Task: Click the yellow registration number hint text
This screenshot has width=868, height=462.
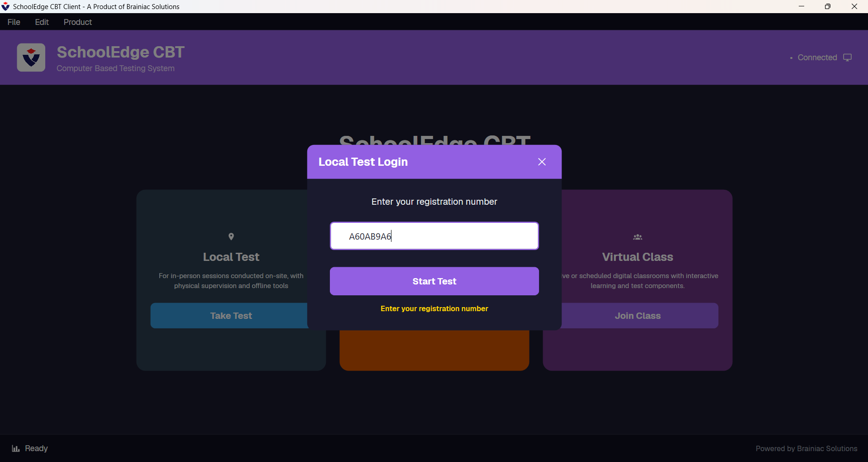Action: click(434, 308)
